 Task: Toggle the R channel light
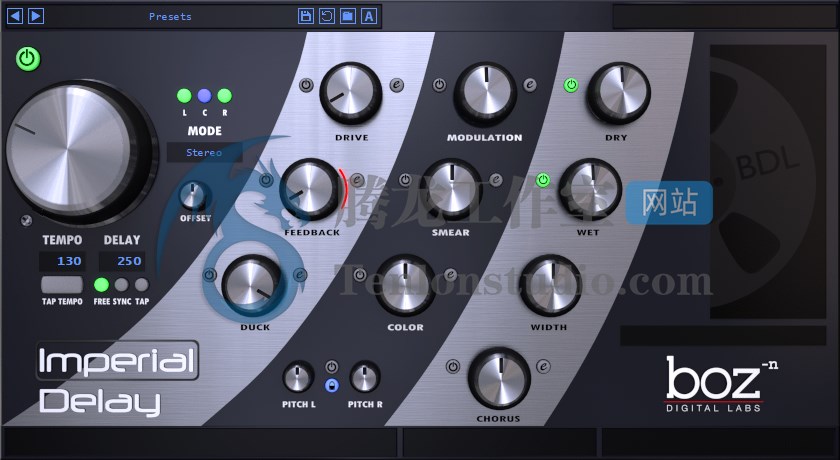click(x=224, y=96)
